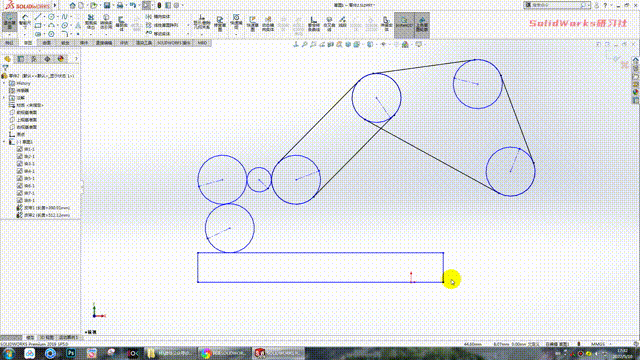Click the Rebuild traffic light icon
The height and width of the screenshot is (360, 640).
(x=159, y=5)
